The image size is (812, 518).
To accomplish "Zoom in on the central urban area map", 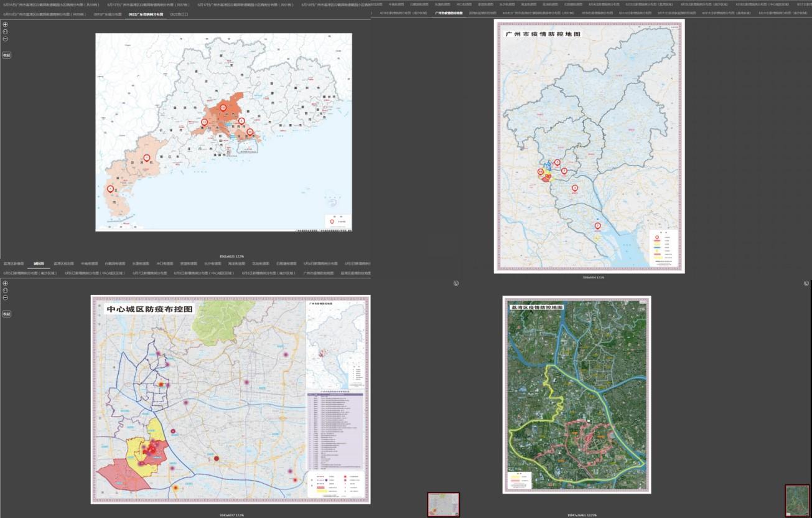I will coord(6,283).
